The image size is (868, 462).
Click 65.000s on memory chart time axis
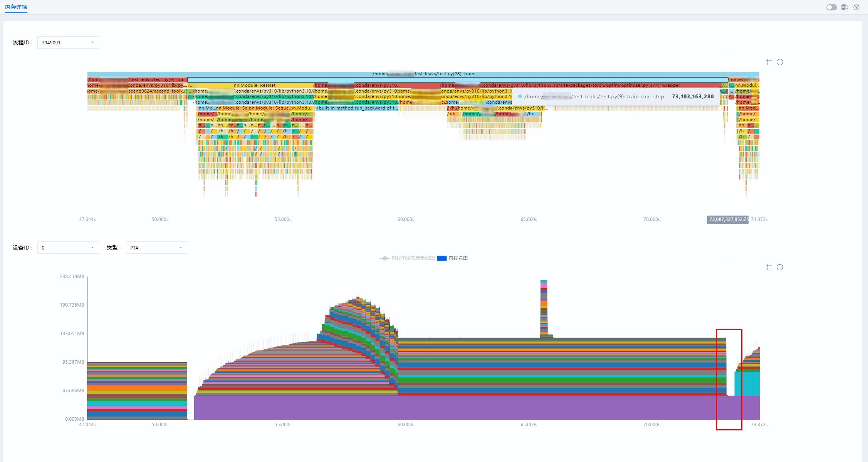529,425
